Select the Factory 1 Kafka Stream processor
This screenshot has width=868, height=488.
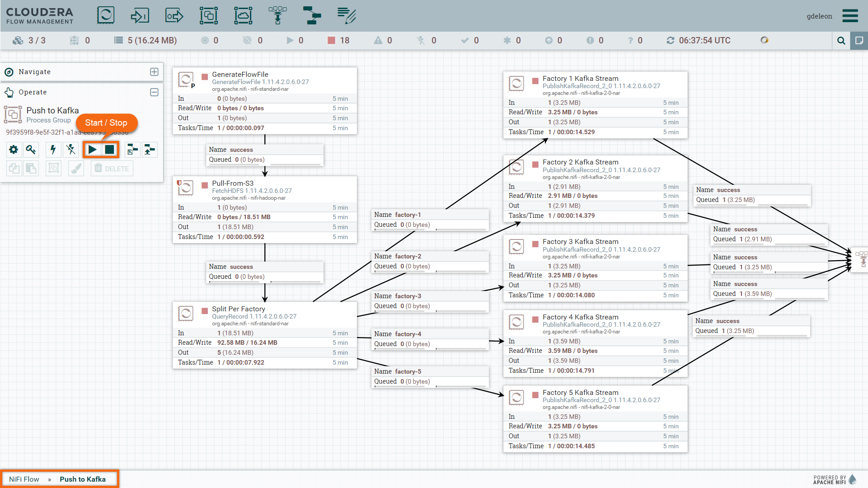point(596,105)
